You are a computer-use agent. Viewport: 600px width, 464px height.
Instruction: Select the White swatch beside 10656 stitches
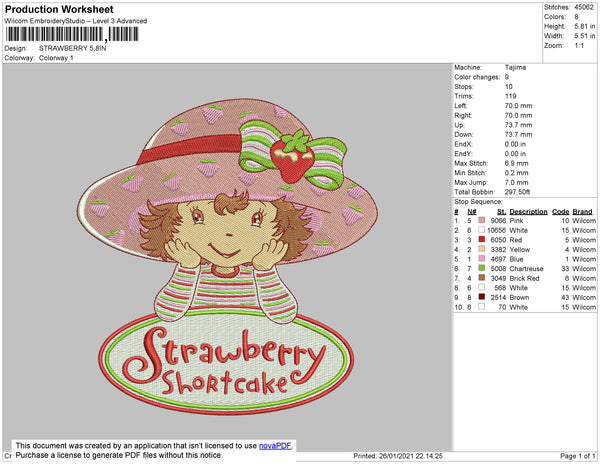click(482, 230)
